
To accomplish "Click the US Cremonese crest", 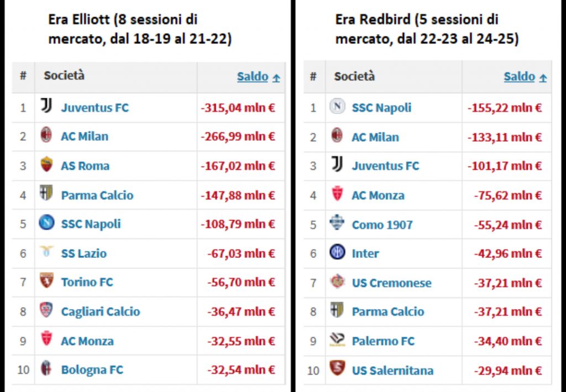I will tap(337, 282).
